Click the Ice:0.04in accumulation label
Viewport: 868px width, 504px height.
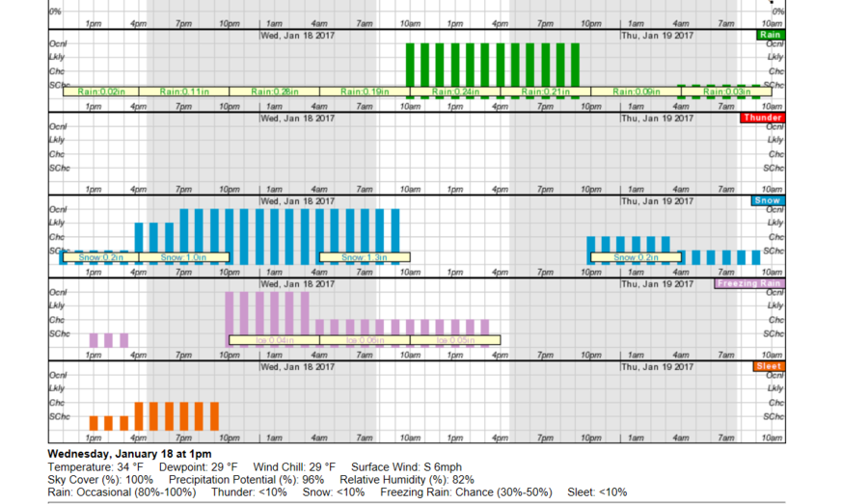(275, 340)
